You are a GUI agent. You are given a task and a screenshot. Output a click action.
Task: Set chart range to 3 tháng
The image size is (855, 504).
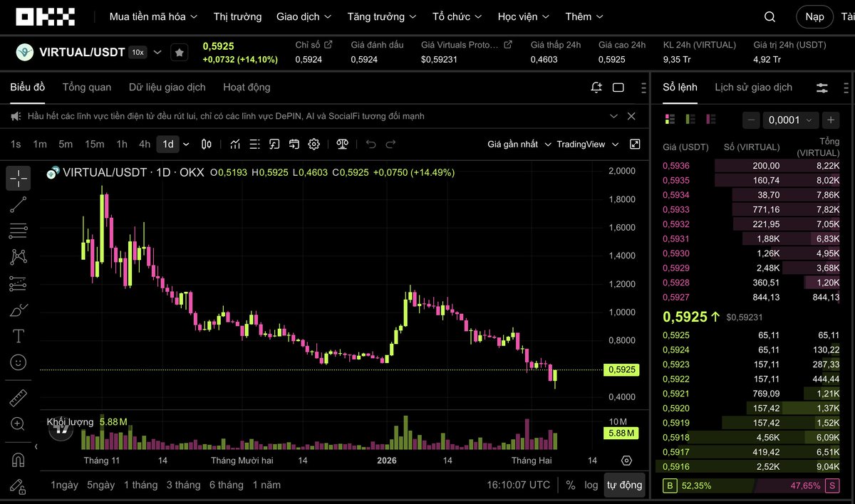click(x=184, y=485)
